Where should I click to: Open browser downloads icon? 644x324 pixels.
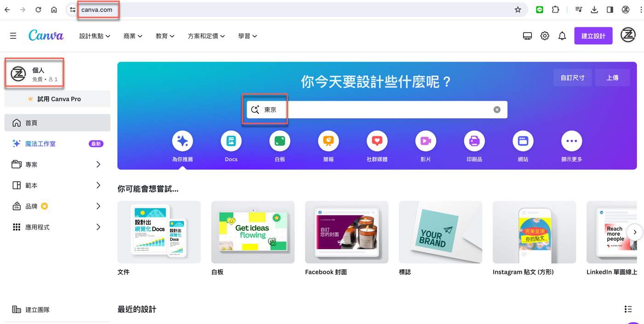pos(594,10)
